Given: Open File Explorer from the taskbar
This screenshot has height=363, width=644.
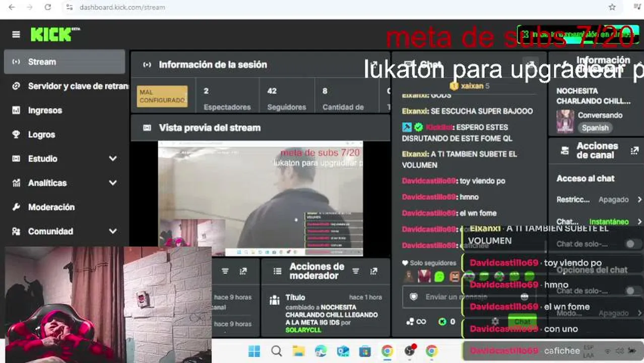Looking at the screenshot, I should pyautogui.click(x=299, y=351).
